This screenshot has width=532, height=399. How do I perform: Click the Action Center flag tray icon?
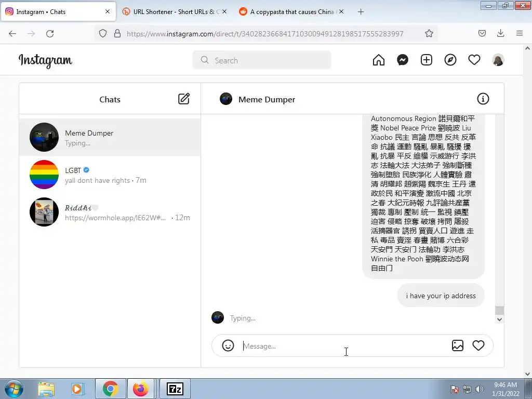coord(455,389)
